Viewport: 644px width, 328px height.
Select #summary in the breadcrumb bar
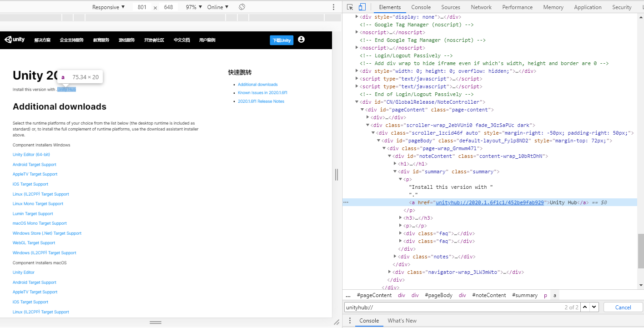[x=524, y=295]
